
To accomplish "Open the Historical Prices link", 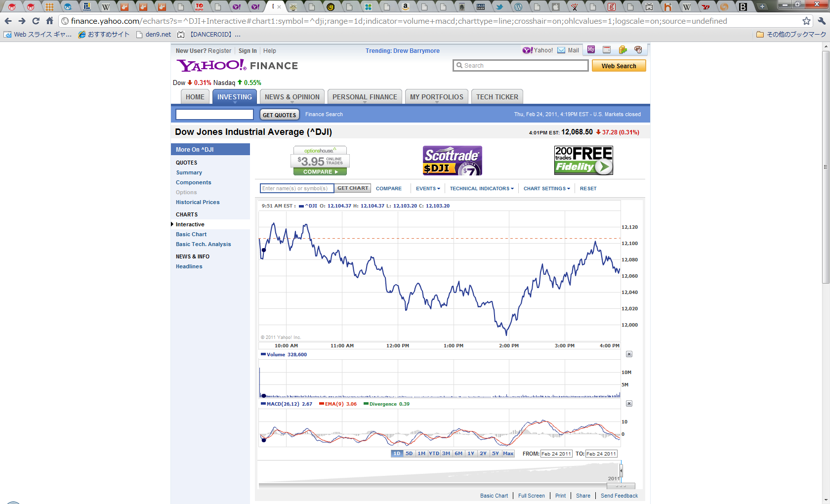I will click(x=198, y=202).
